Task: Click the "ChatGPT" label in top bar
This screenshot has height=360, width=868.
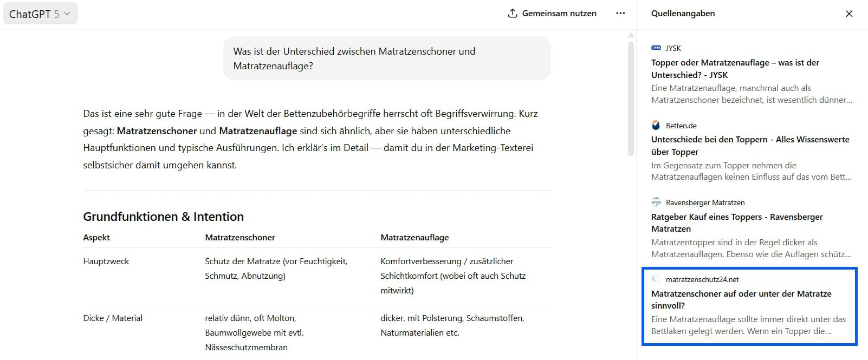Action: tap(31, 13)
